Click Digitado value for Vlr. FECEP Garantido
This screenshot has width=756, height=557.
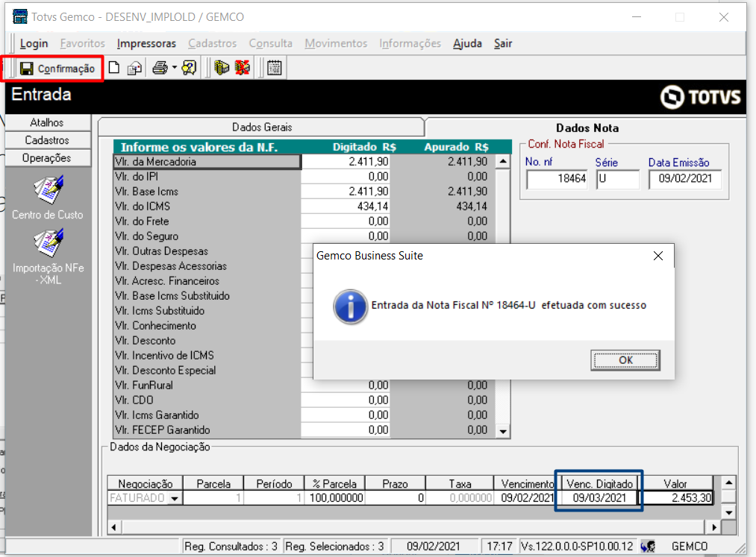[x=346, y=429]
